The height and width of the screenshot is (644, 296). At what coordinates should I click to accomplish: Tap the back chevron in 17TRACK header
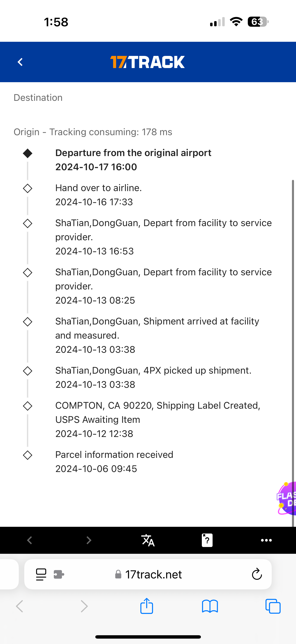(20, 62)
